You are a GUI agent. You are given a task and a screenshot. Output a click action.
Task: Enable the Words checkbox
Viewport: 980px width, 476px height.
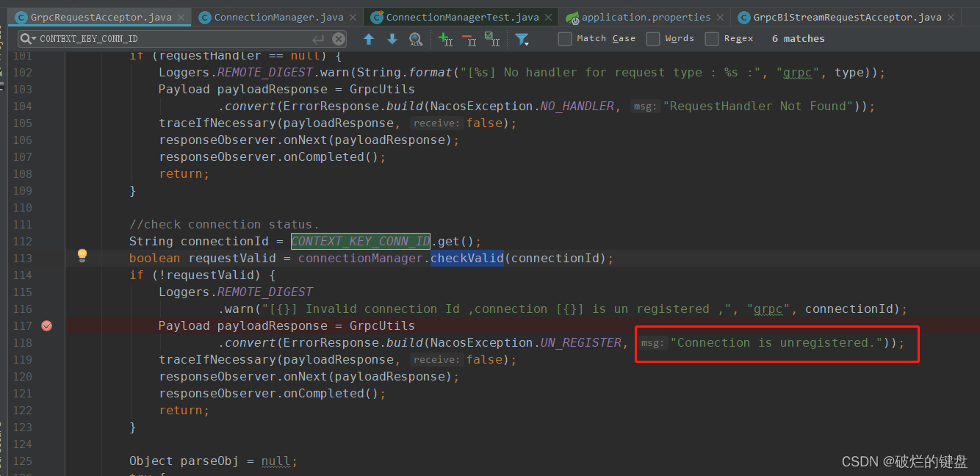click(x=653, y=38)
